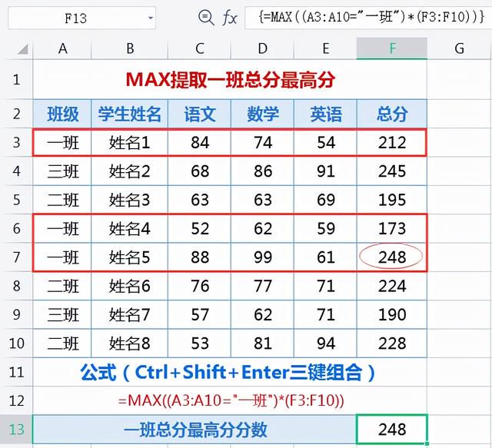Viewport: 492px width, 448px height.
Task: Click the 一班总分最高分分数 label cell
Action: click(194, 430)
